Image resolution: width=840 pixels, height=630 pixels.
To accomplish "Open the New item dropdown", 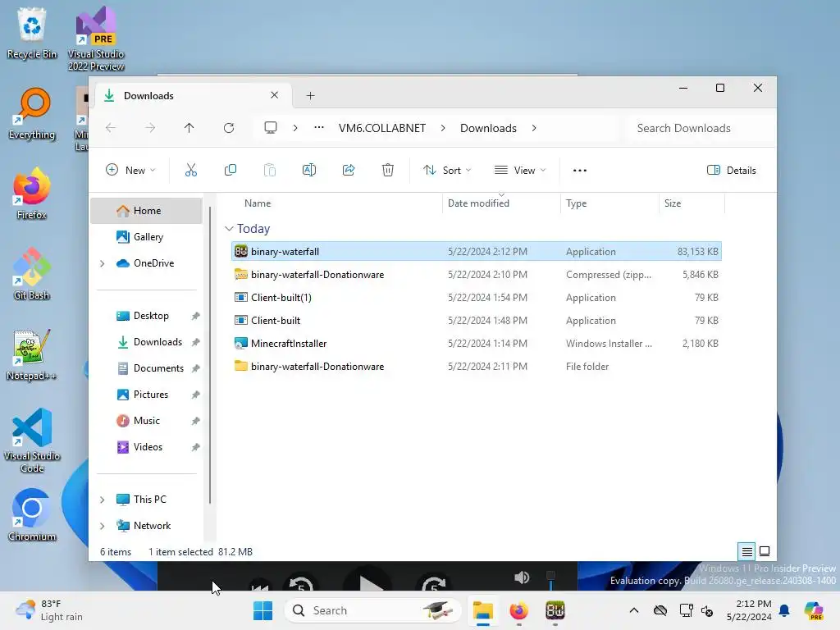I will 130,171.
